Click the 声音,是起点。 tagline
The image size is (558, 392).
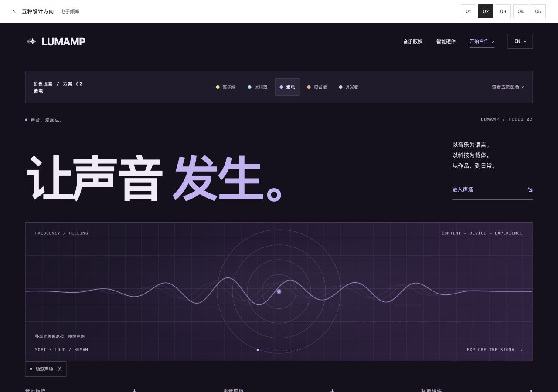pos(47,120)
